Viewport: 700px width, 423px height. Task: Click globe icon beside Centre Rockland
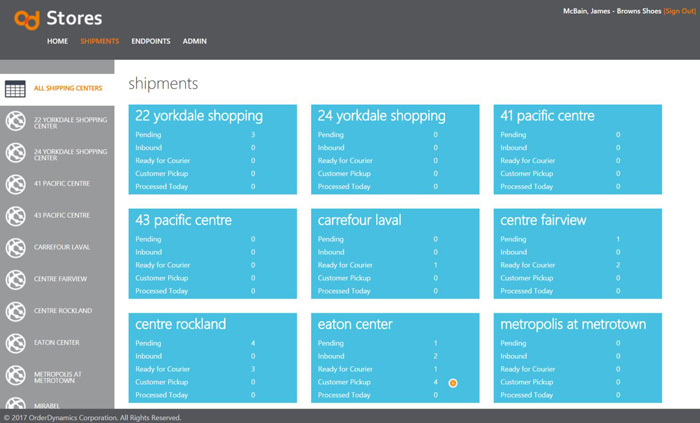coord(16,311)
